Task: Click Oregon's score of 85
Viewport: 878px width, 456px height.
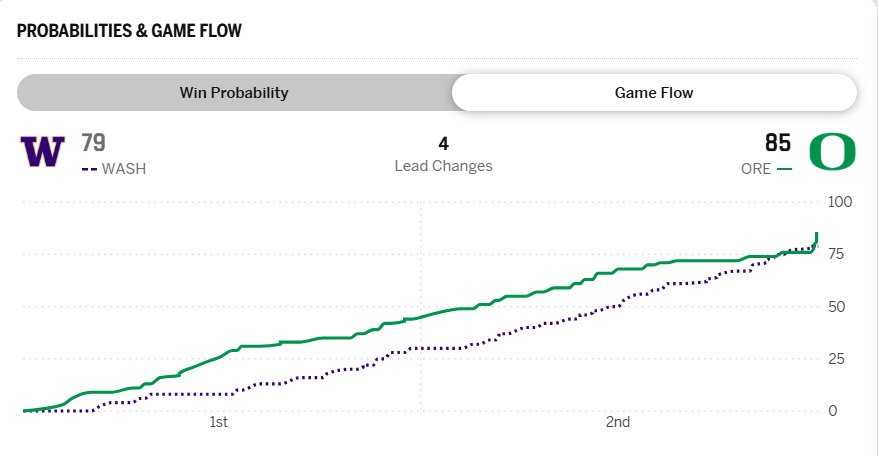Action: [x=778, y=143]
